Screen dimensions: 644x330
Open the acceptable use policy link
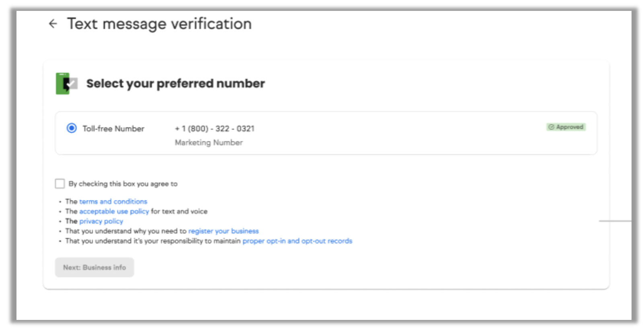[x=114, y=211]
